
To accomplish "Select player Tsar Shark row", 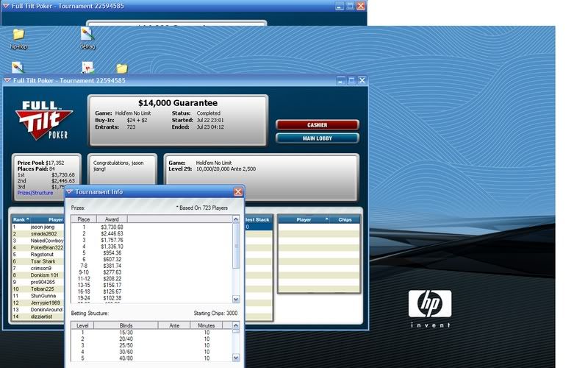I will point(38,261).
